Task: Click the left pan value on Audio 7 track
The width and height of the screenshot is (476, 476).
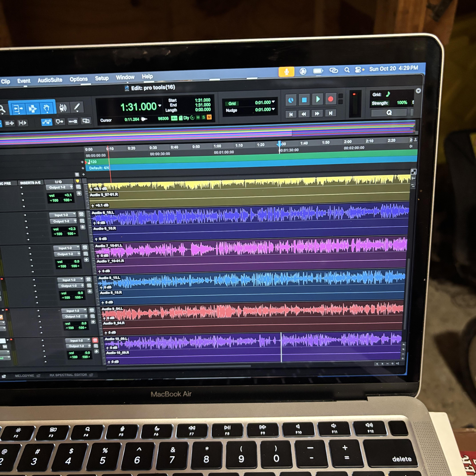Action: tap(62, 266)
